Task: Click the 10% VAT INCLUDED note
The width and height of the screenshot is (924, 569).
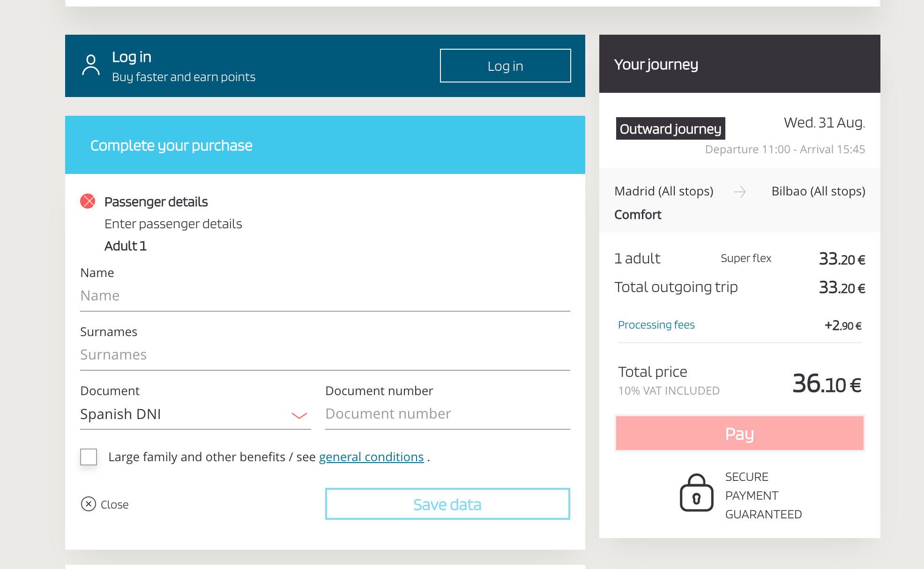Action: (669, 391)
